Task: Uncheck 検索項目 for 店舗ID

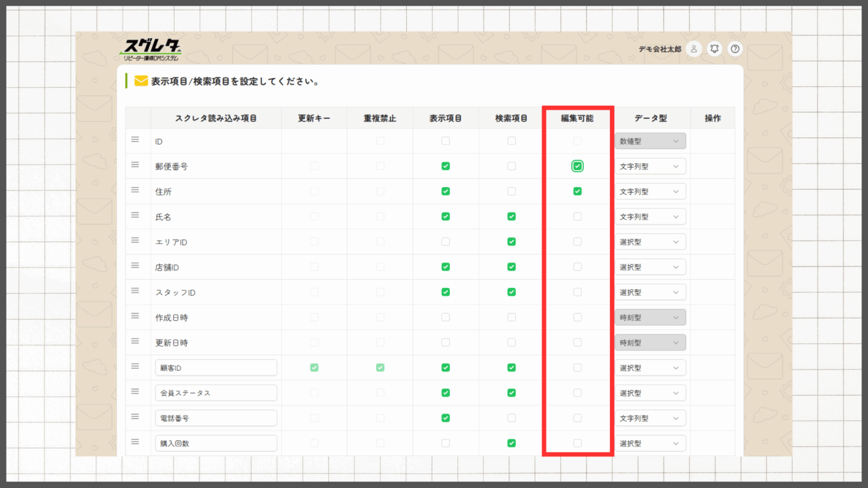Action: [x=511, y=267]
